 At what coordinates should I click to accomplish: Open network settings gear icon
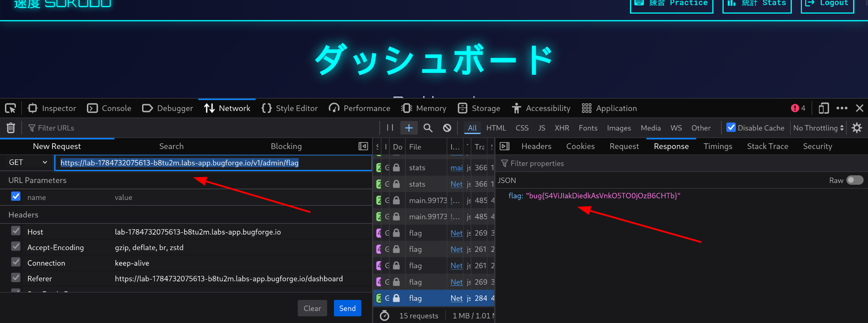tap(857, 128)
